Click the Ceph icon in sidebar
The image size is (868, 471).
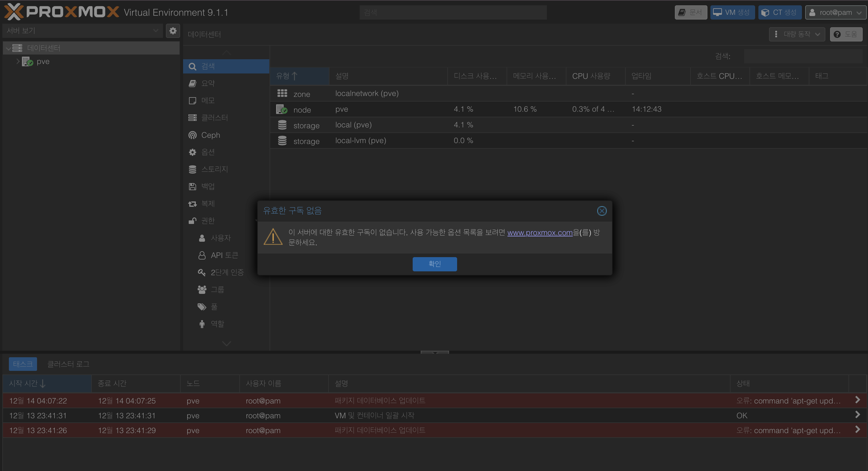(x=192, y=135)
